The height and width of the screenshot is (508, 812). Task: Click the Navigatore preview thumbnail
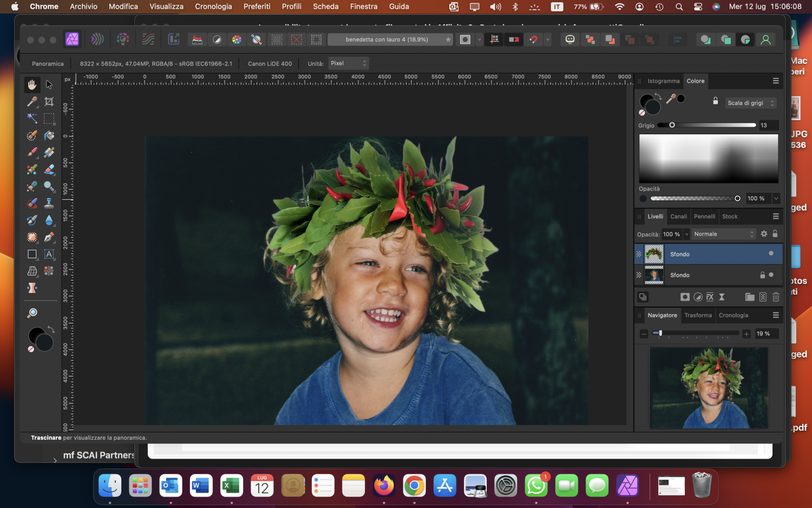click(x=708, y=388)
